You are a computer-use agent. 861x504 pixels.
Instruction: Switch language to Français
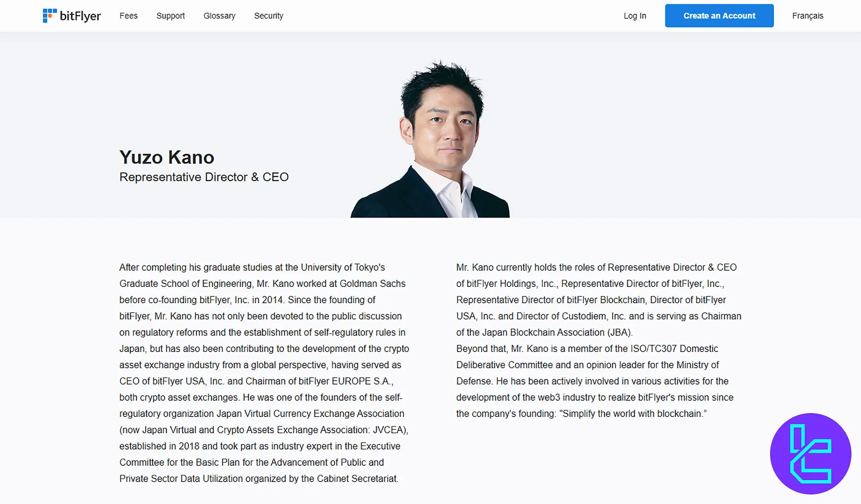tap(807, 16)
